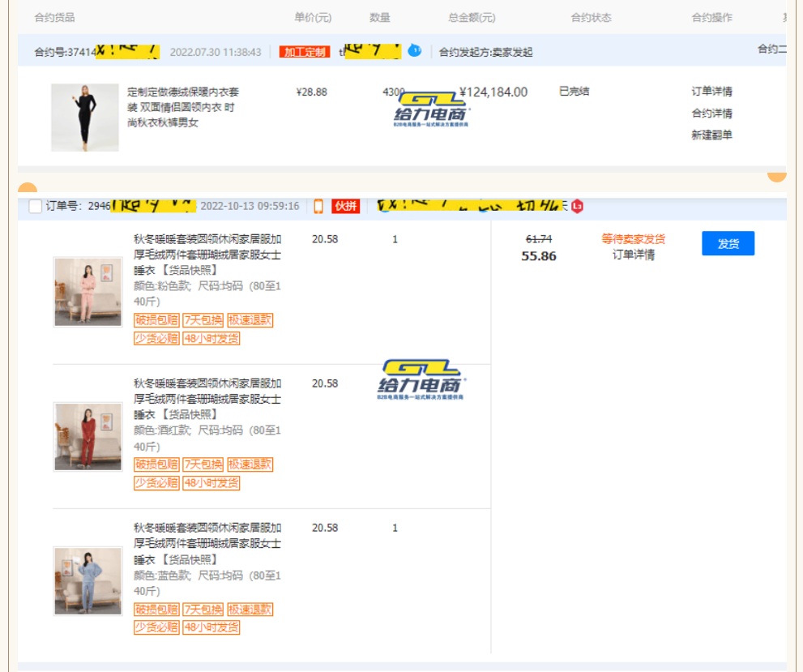The width and height of the screenshot is (803, 672).
Task: Click the red 加工定制 tag
Action: (304, 52)
